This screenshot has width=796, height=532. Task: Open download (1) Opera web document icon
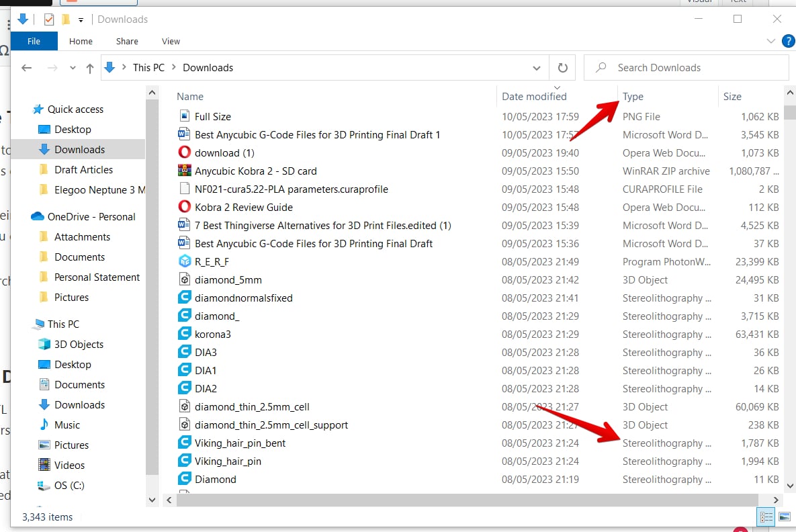pos(183,152)
